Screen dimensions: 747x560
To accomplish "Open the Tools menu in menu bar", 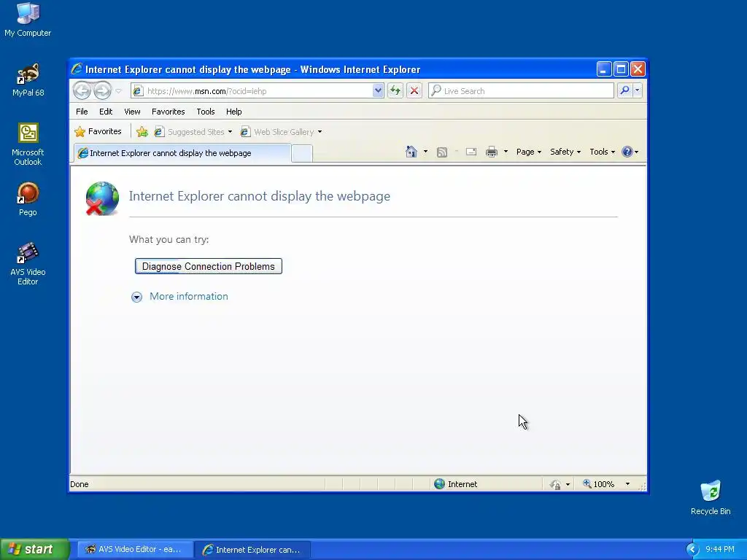I will pyautogui.click(x=205, y=112).
